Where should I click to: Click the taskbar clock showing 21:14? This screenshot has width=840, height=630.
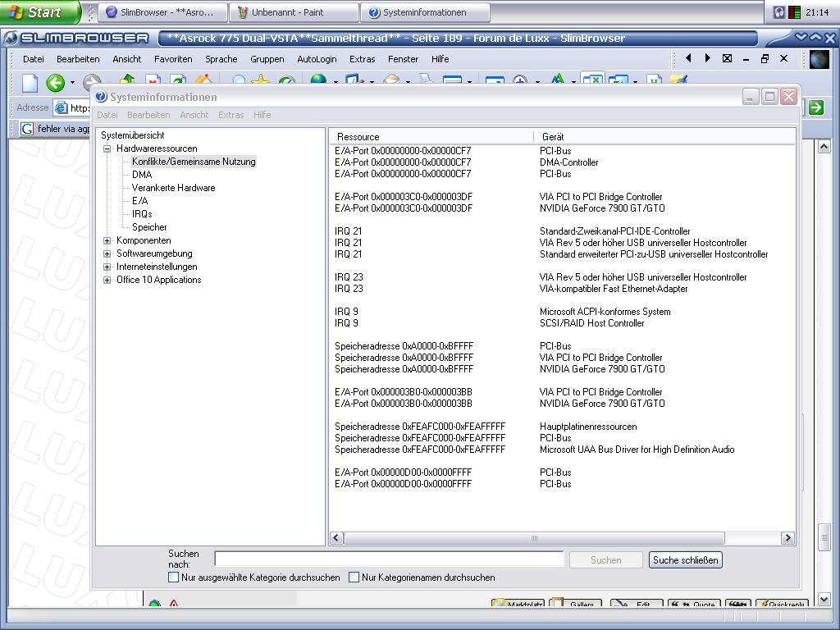coord(817,12)
